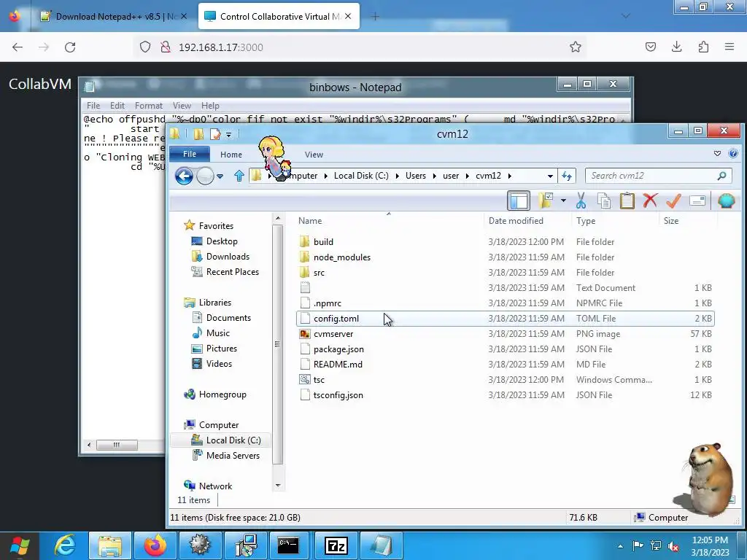This screenshot has height=560, width=747.
Task: Click the Paste clipboard toolbar icon
Action: (x=627, y=201)
